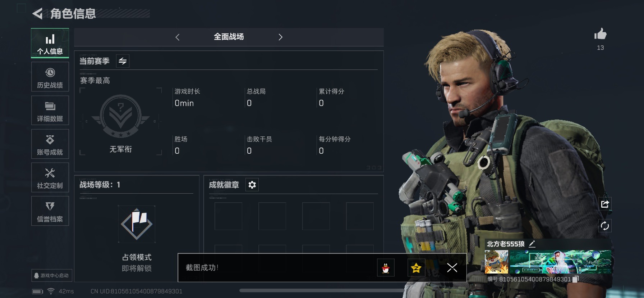The height and width of the screenshot is (298, 644).
Task: Tap the share icon beside the character
Action: tap(605, 204)
